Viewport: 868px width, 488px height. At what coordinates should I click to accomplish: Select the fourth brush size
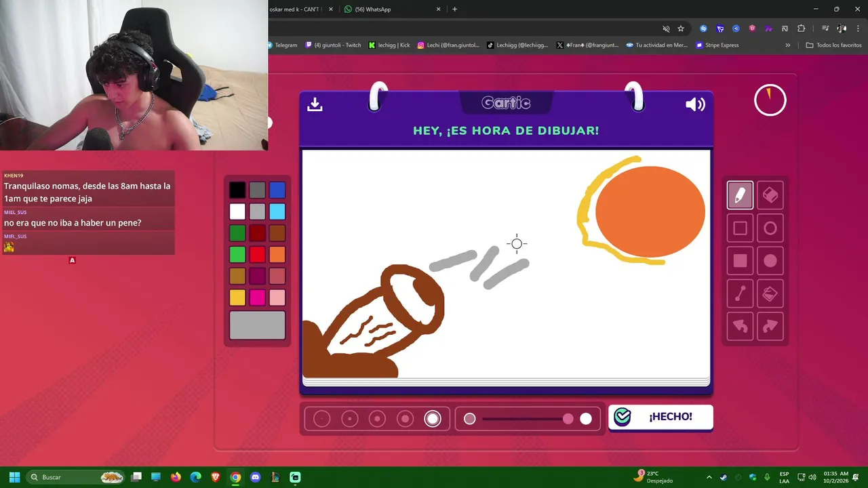[x=406, y=419]
